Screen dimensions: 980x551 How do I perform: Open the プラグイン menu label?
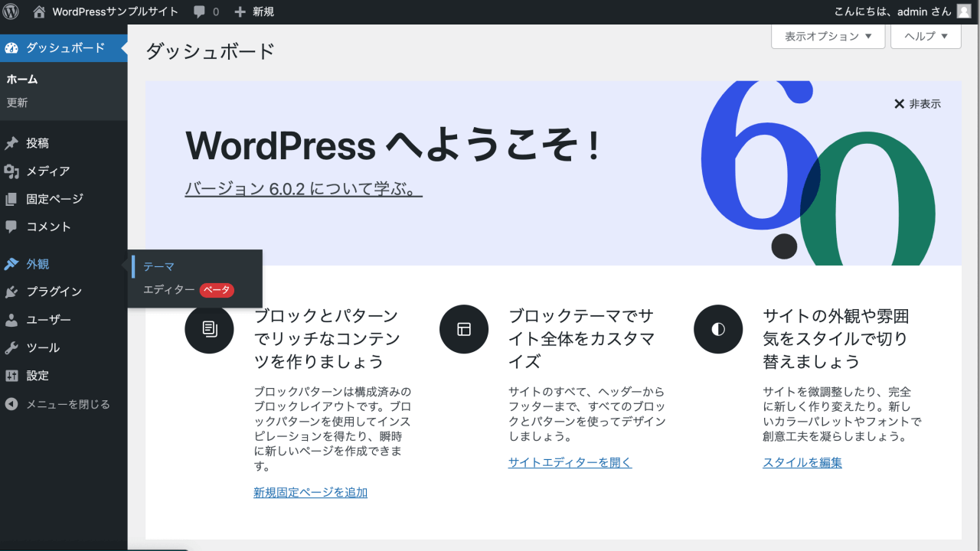tap(54, 292)
